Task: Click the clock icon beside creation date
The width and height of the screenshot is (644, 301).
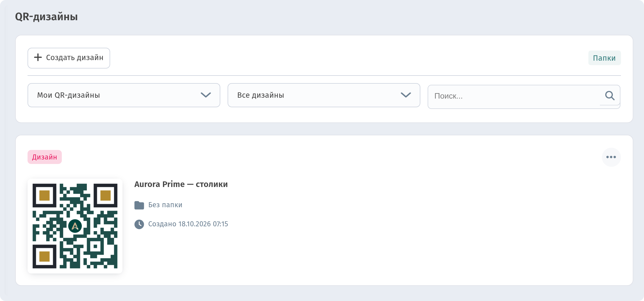Action: (x=139, y=224)
